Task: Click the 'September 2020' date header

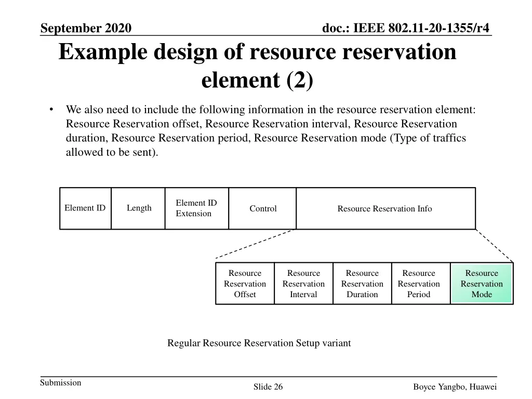Action: coord(86,28)
